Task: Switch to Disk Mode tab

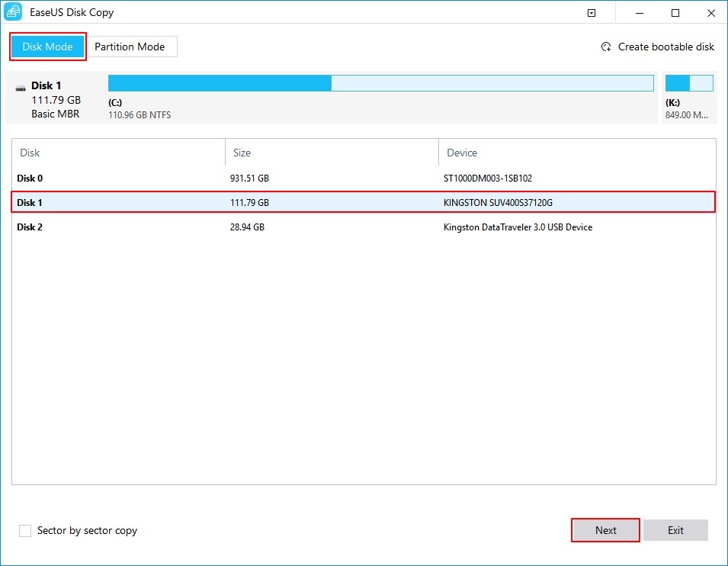Action: click(47, 47)
